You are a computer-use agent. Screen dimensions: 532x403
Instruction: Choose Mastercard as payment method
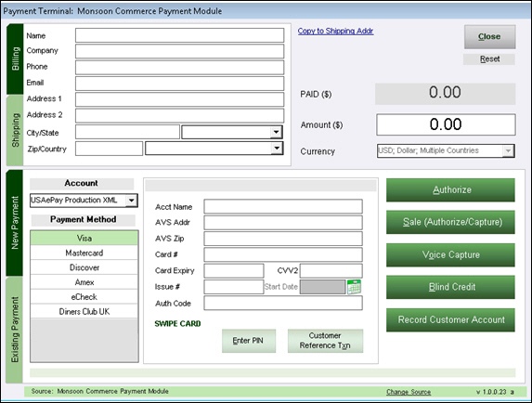pyautogui.click(x=84, y=253)
